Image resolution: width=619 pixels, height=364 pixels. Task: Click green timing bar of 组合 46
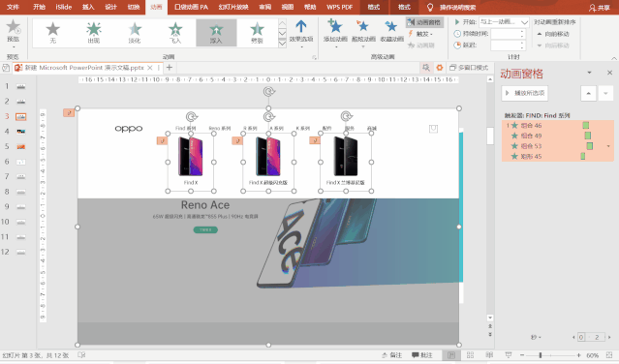(x=586, y=126)
